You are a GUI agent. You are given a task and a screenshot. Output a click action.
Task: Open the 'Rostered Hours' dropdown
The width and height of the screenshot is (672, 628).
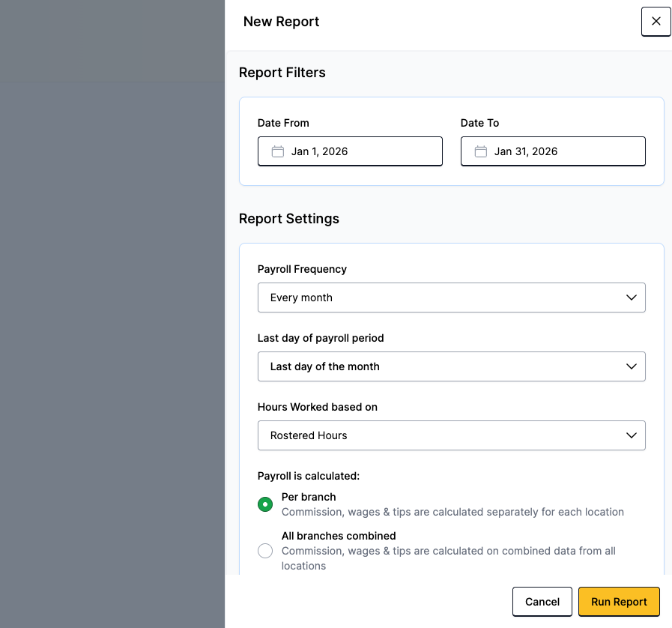coord(451,435)
